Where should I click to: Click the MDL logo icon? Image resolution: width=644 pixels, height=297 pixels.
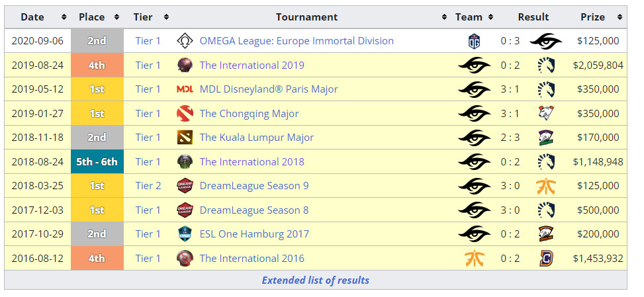point(185,89)
